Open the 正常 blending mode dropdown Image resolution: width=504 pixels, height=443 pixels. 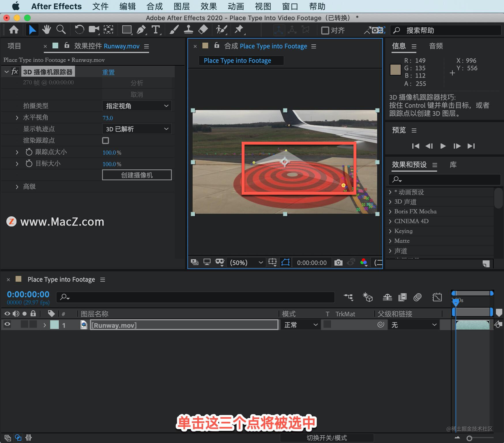click(300, 325)
